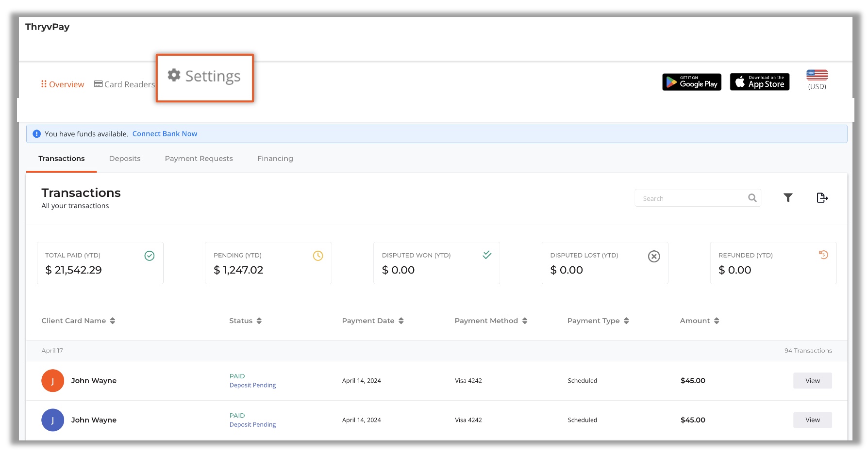Switch to the Deposits tab
The image size is (868, 454).
click(125, 159)
